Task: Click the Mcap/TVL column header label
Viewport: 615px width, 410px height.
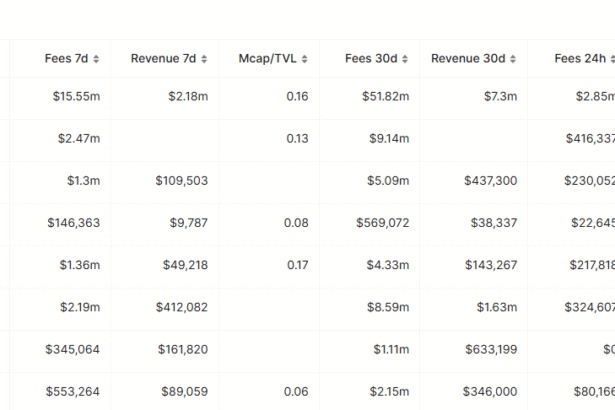Action: coord(268,59)
